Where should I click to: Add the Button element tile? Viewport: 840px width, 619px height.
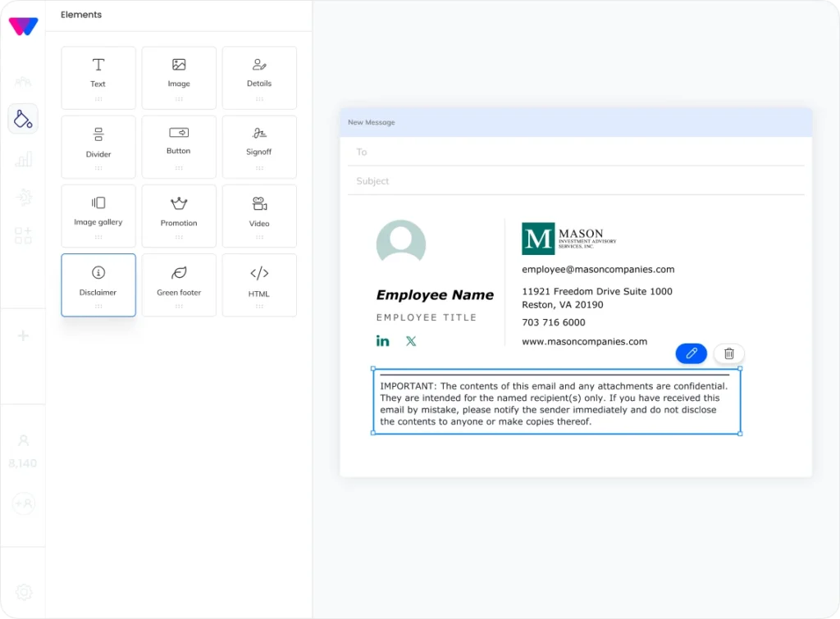pyautogui.click(x=179, y=146)
